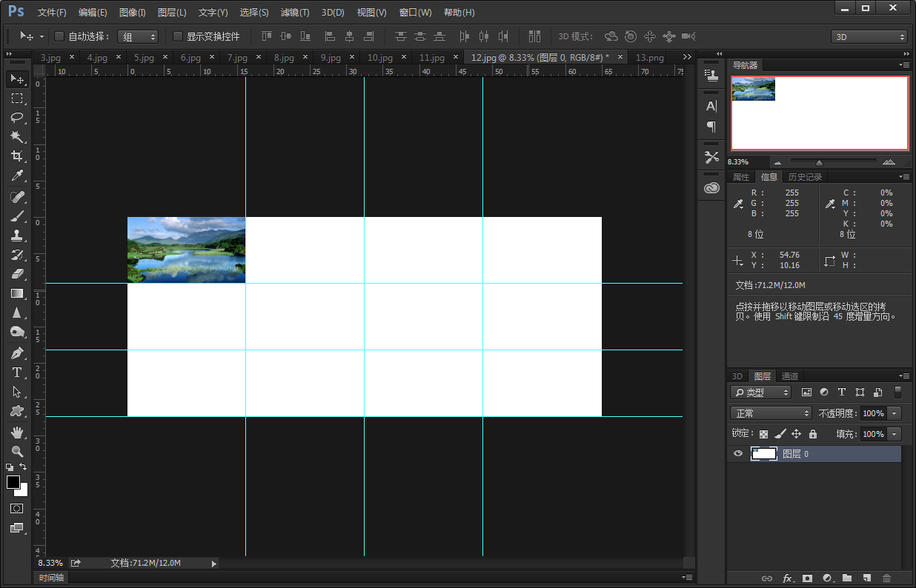Viewport: 916px width, 588px height.
Task: Select the Zoom tool in toolbox
Action: [x=16, y=451]
